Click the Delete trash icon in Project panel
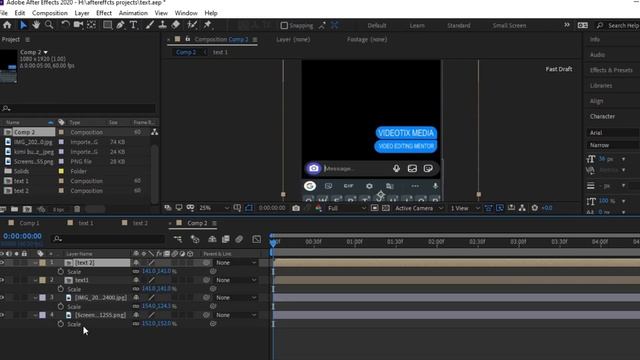Image resolution: width=640 pixels, height=360 pixels. [77, 209]
